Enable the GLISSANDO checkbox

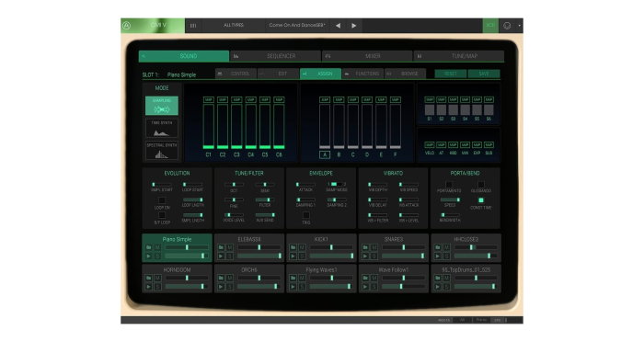480,185
